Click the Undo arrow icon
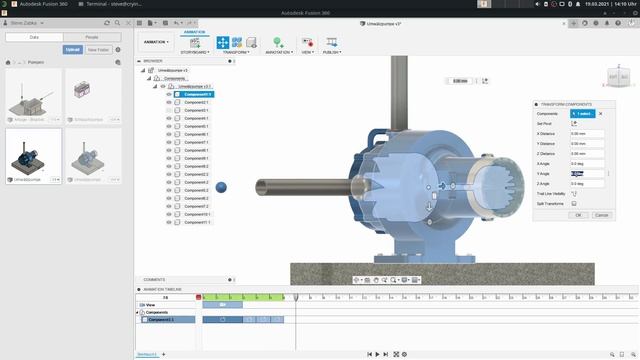The width and height of the screenshot is (640, 360). pyautogui.click(x=176, y=23)
